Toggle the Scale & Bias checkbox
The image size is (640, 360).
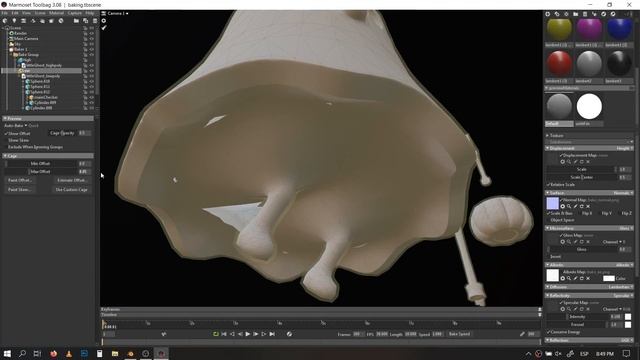click(x=548, y=213)
